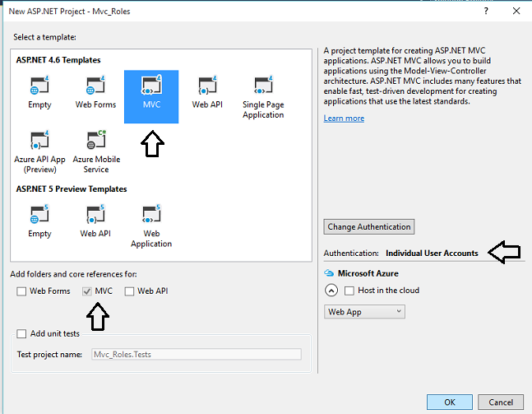The height and width of the screenshot is (414, 532).
Task: Cancel the New ASP.NET Project dialog
Action: point(501,402)
